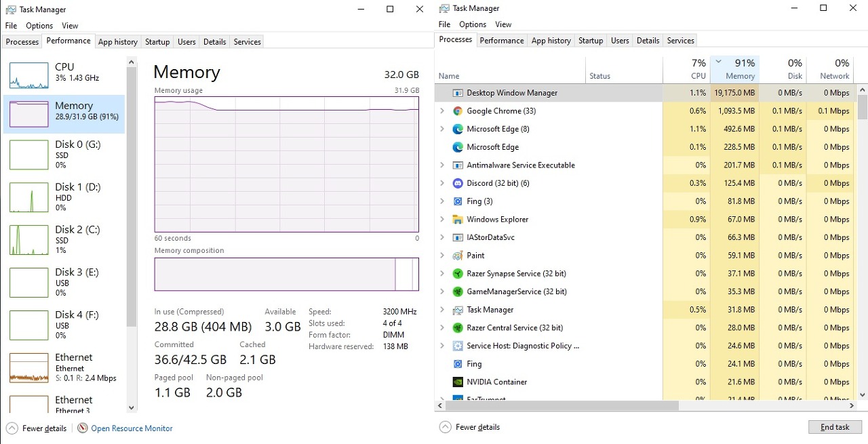
Task: Select Disk 4 (F:) USB entry
Action: pyautogui.click(x=64, y=325)
